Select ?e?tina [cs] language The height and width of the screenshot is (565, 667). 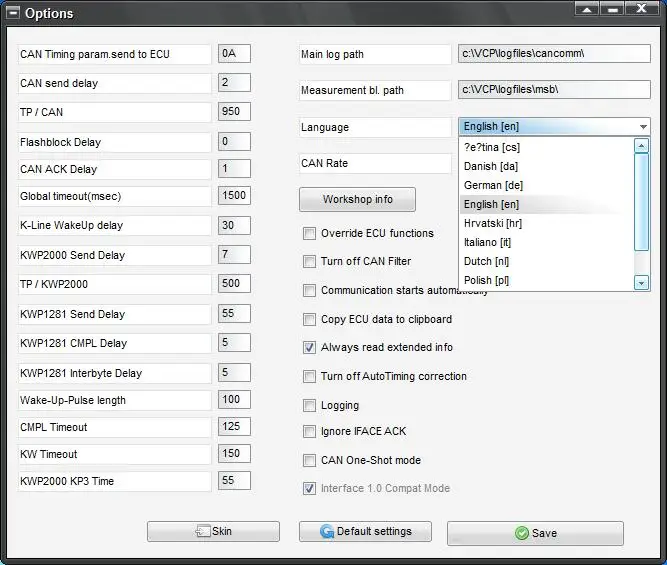pyautogui.click(x=546, y=147)
